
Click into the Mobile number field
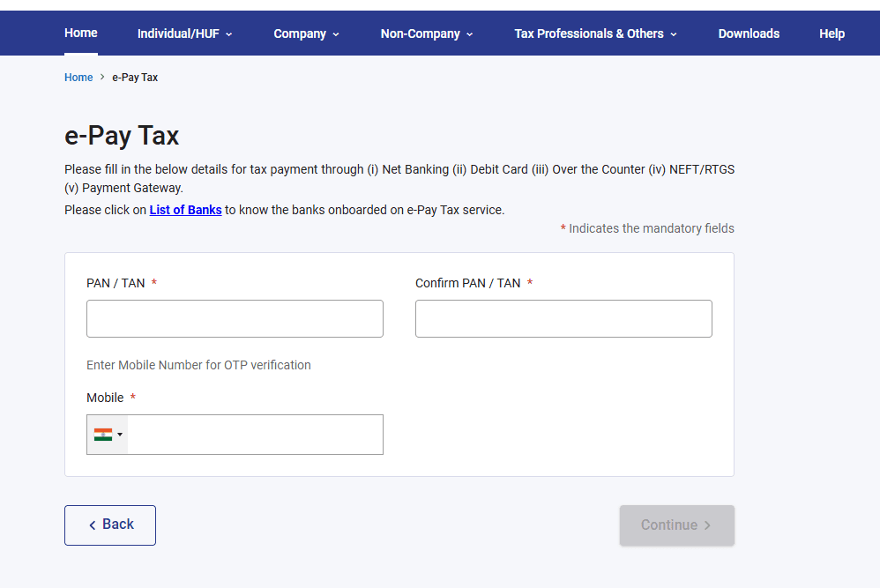254,435
